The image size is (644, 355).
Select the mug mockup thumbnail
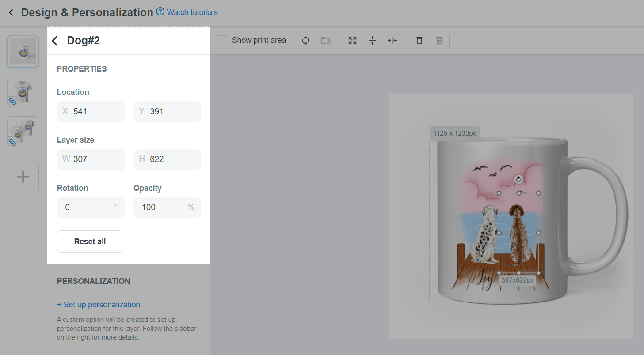tap(23, 52)
